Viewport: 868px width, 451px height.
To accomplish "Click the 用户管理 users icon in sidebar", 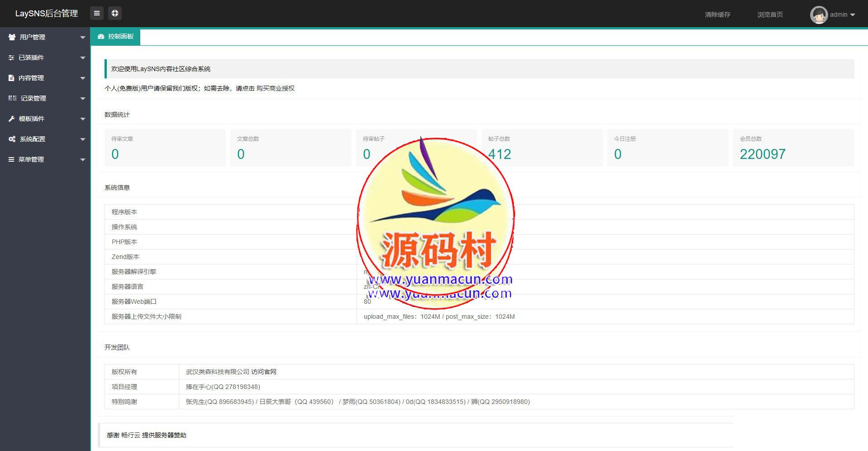I will coord(12,37).
